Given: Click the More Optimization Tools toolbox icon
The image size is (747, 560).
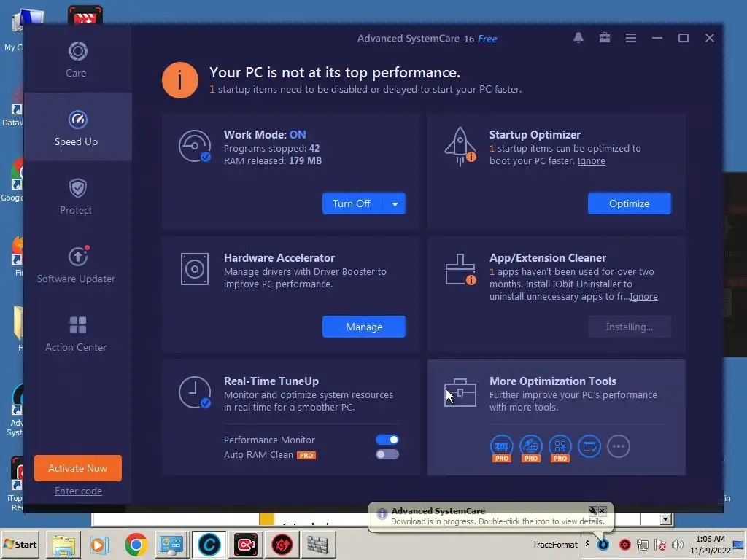Looking at the screenshot, I should click(x=460, y=393).
